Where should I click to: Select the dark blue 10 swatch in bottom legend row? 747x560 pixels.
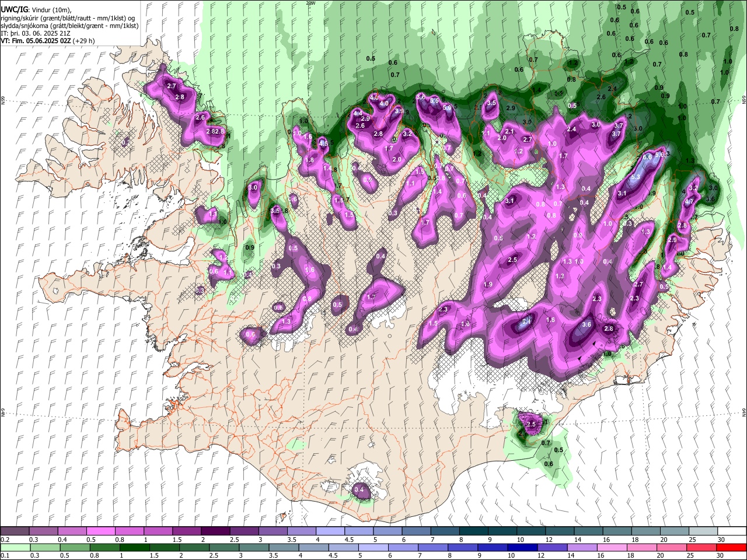(522, 548)
